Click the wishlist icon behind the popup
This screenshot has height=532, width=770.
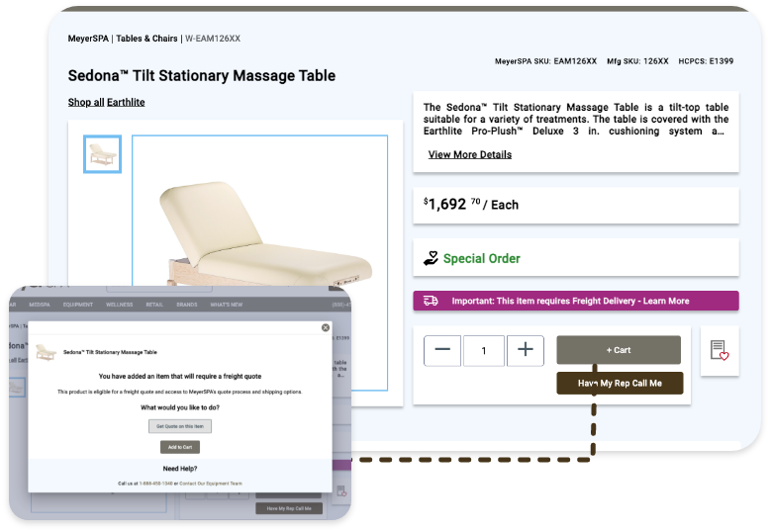coord(341,490)
